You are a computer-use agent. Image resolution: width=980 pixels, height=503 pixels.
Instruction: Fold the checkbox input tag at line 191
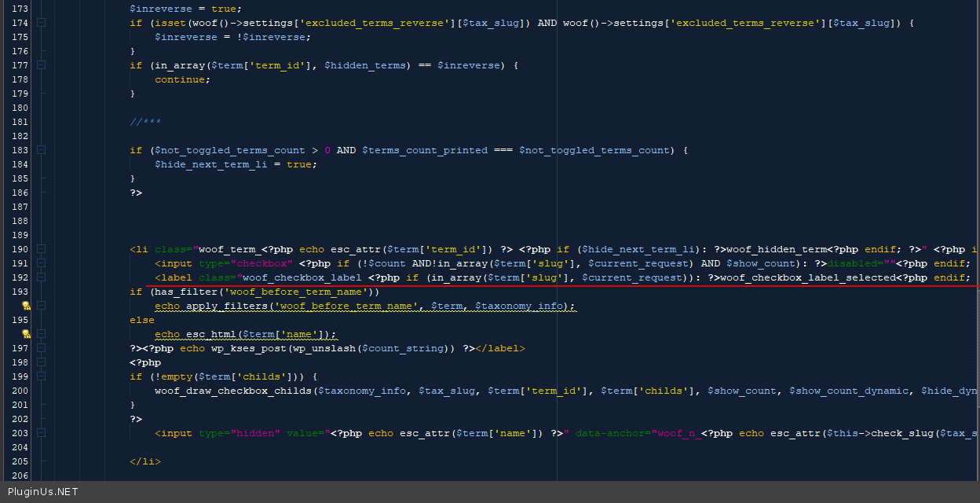41,263
